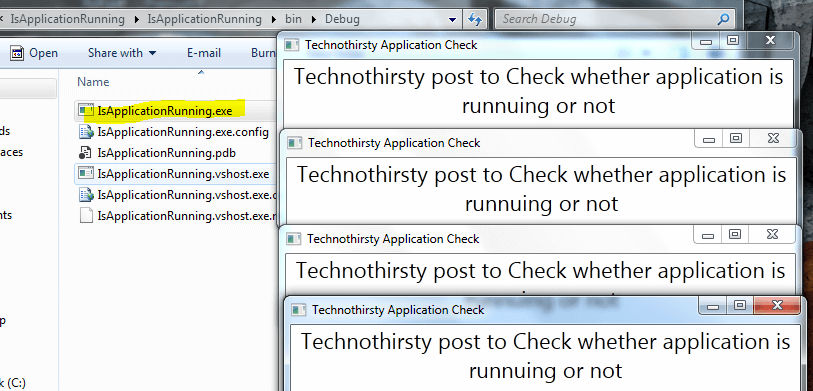Expand the Share with dropdown
The height and width of the screenshot is (391, 813).
point(152,53)
